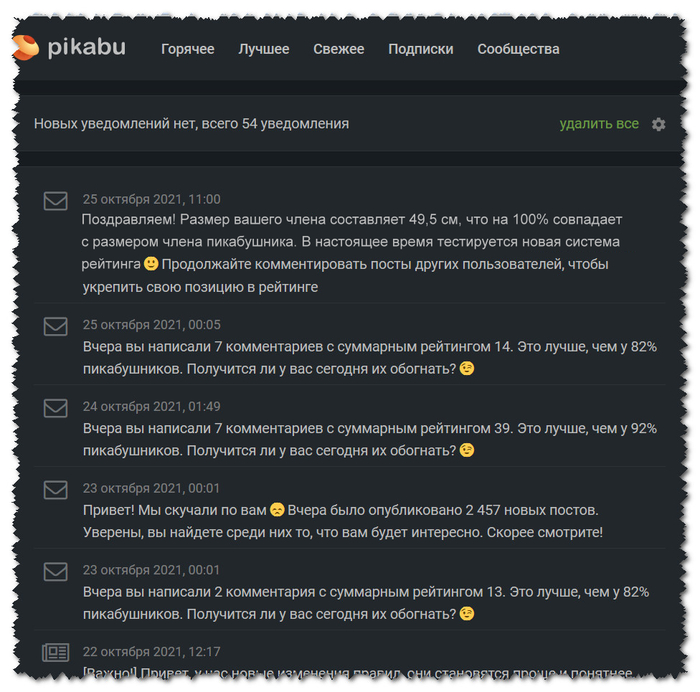
Task: Click the "удалить все" link
Action: [x=599, y=124]
